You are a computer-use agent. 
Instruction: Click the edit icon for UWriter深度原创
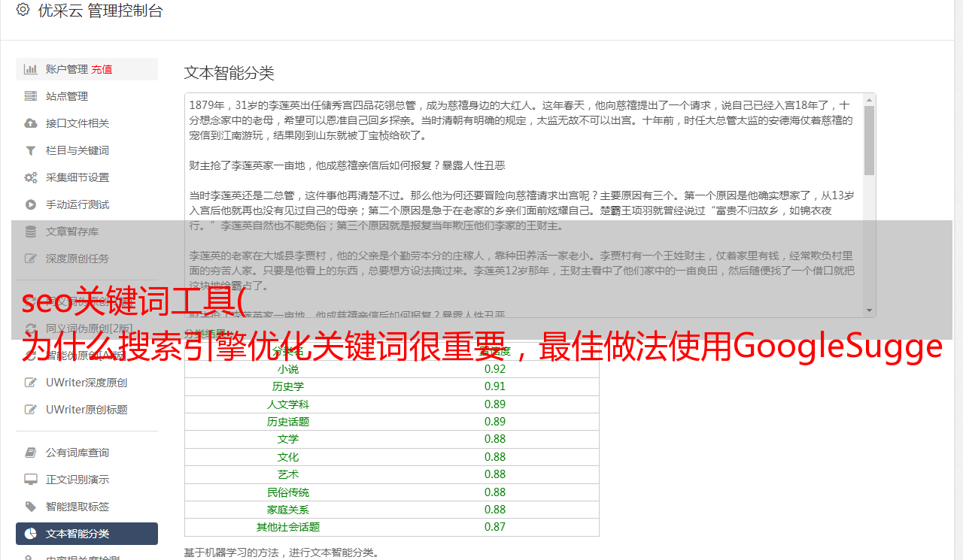coord(31,383)
